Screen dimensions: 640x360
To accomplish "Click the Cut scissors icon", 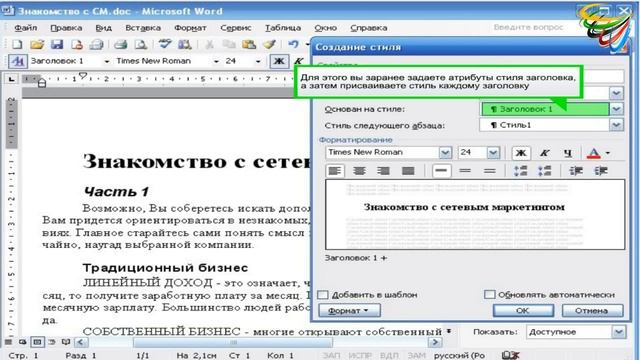I will 209,44.
